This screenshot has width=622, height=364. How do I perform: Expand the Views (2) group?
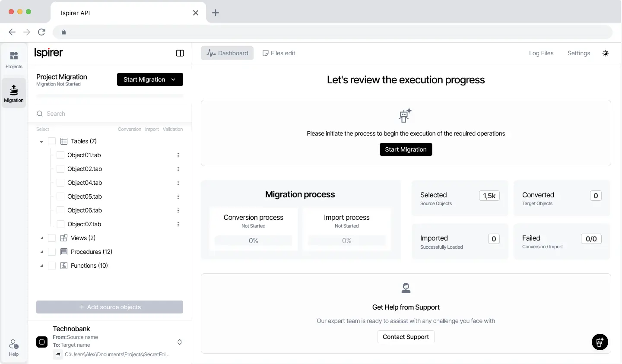pos(41,238)
